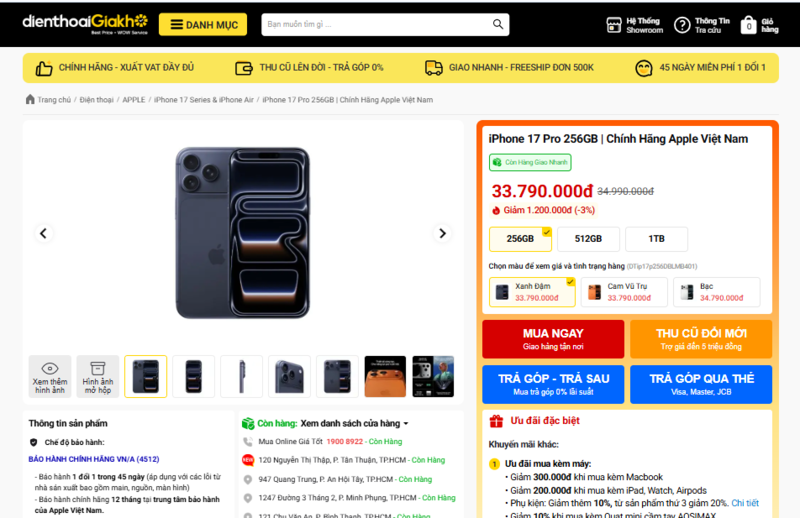This screenshot has height=518, width=800.
Task: Click the search magnifier icon
Action: pyautogui.click(x=498, y=24)
